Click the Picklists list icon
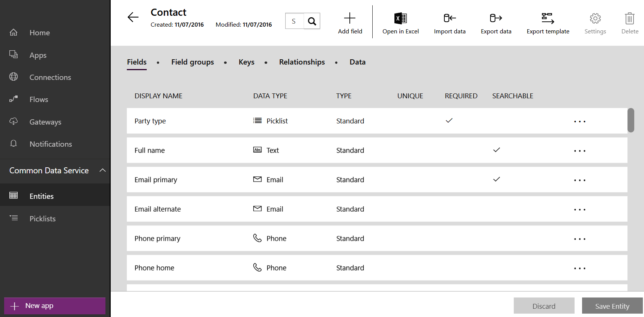This screenshot has height=317, width=644. tap(14, 218)
